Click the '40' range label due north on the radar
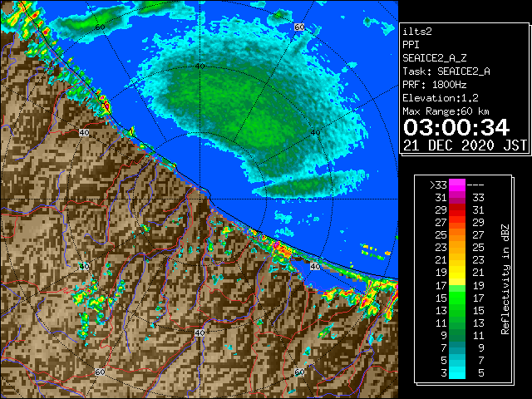The width and height of the screenshot is (532, 399). [199, 66]
